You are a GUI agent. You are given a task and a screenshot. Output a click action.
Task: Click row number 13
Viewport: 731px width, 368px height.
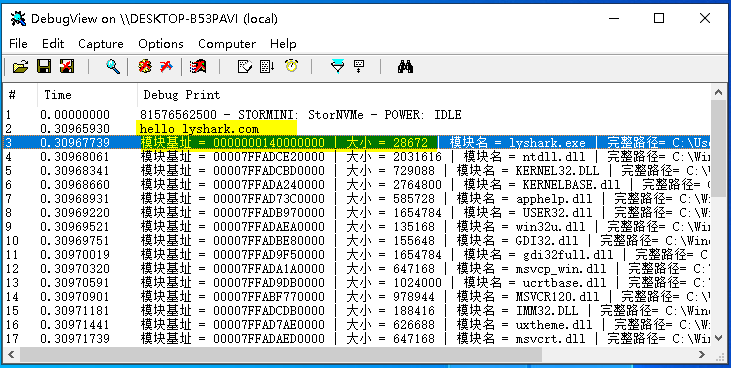(13, 283)
